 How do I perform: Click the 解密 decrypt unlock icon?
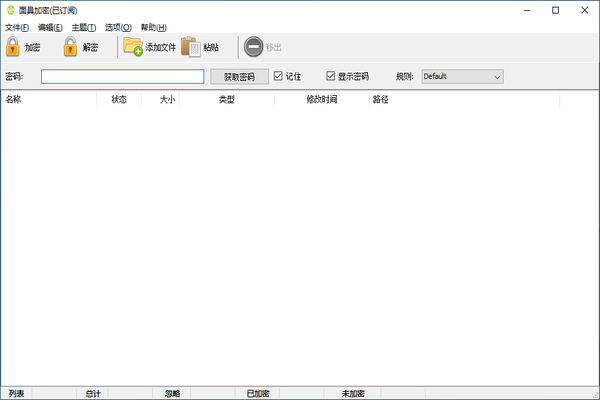click(70, 47)
